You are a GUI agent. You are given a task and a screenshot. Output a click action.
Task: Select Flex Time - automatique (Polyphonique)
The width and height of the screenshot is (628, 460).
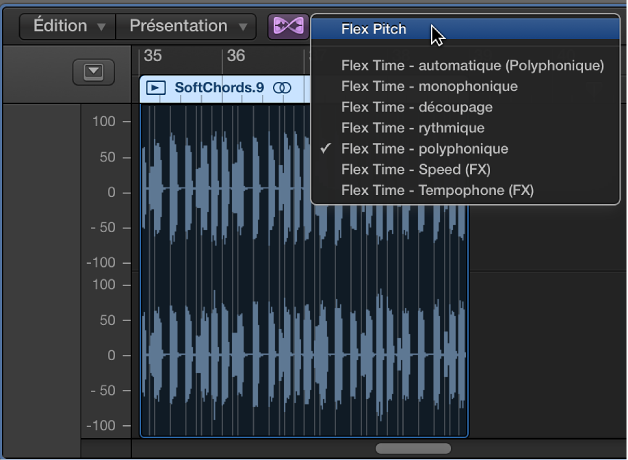pos(465,65)
